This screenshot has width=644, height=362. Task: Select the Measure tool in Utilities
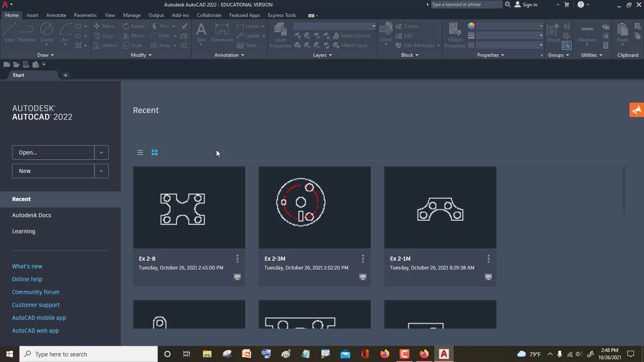coord(587,34)
